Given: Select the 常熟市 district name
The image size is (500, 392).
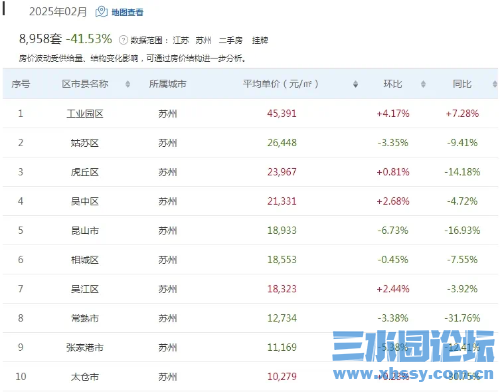Looking at the screenshot, I should [85, 318].
